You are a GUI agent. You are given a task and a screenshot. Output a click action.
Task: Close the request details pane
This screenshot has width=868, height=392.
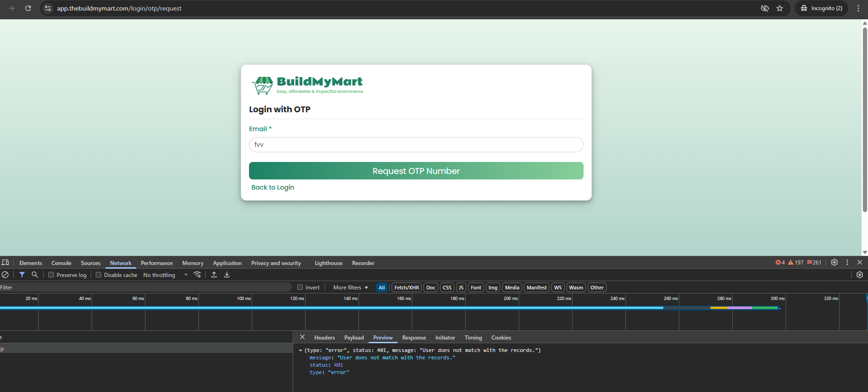click(x=302, y=337)
